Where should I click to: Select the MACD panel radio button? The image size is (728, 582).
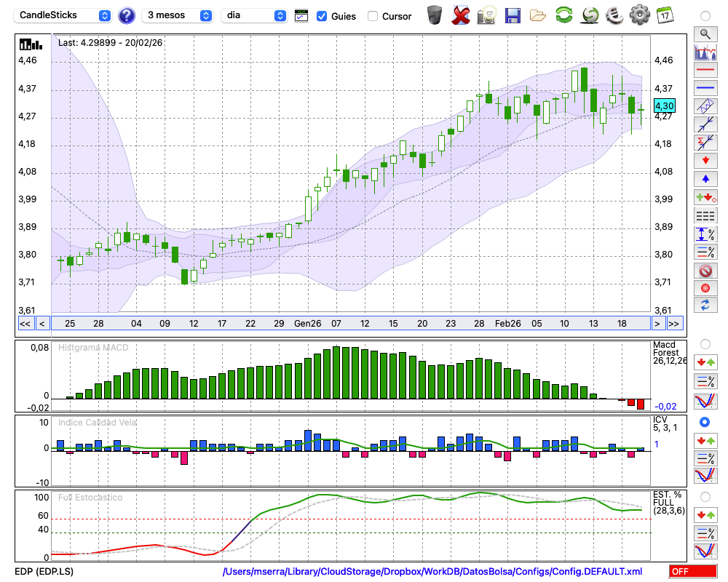point(705,344)
